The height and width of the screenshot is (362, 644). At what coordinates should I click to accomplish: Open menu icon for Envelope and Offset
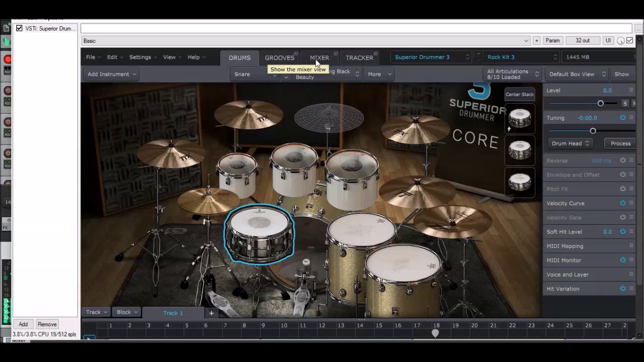point(631,174)
